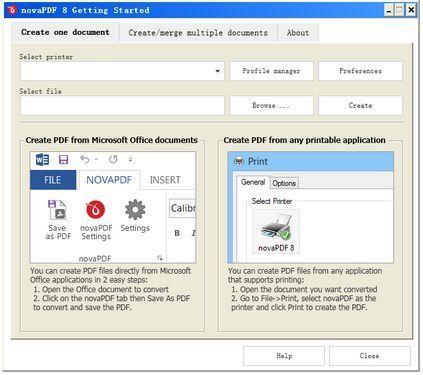Click the Create button
This screenshot has width=423, height=375.
tap(360, 106)
